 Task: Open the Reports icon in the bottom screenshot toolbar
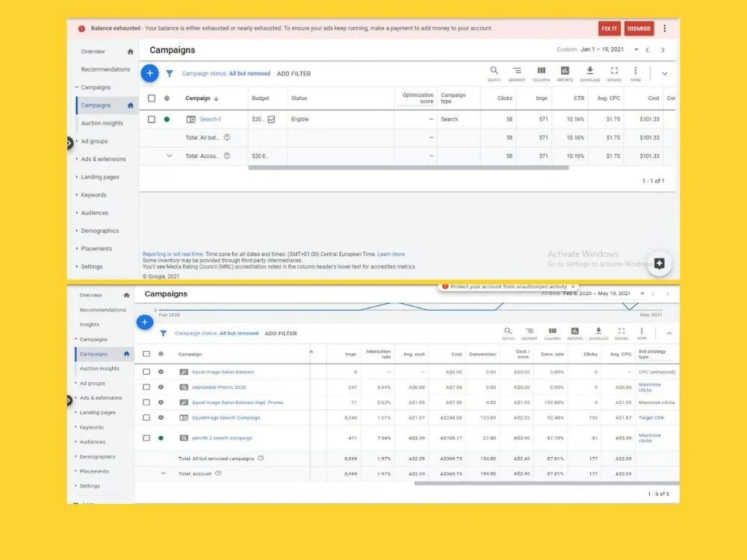575,331
